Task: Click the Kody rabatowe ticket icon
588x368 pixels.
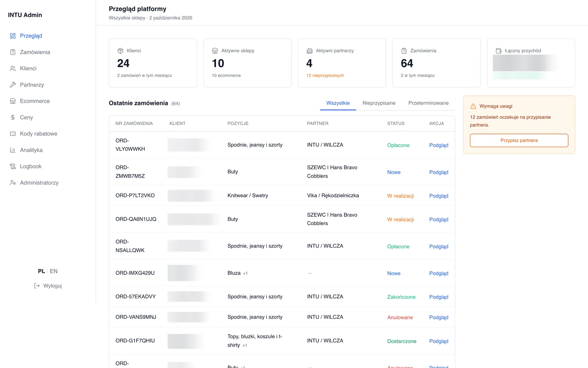Action: pyautogui.click(x=13, y=134)
